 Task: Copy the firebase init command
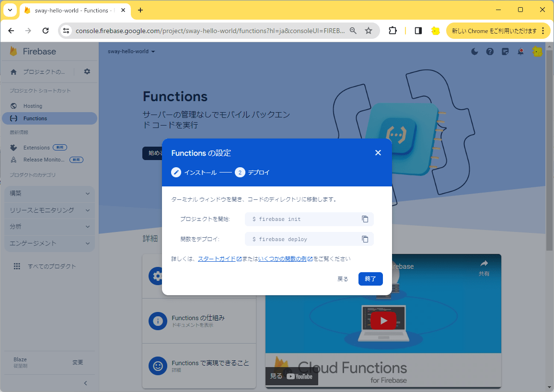pyautogui.click(x=365, y=219)
